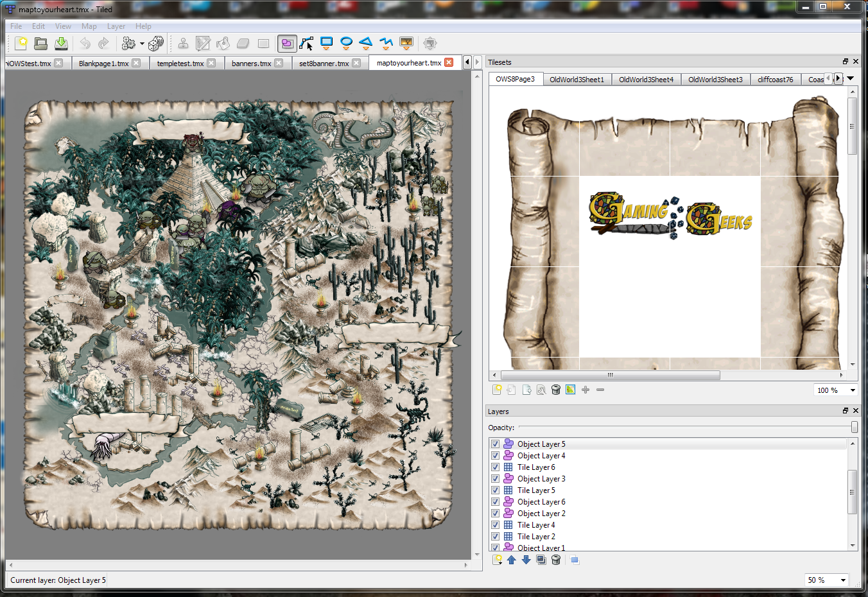
Task: Click the minus Remove Tiles icon
Action: tap(600, 390)
